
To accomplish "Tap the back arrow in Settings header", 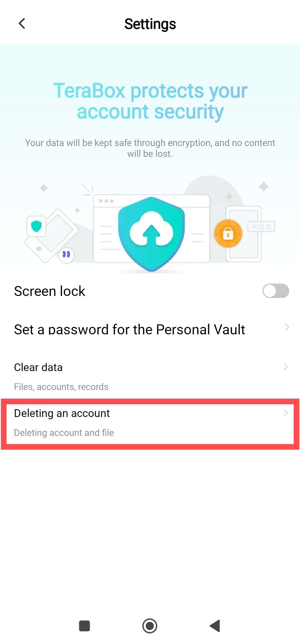I will pos(22,24).
